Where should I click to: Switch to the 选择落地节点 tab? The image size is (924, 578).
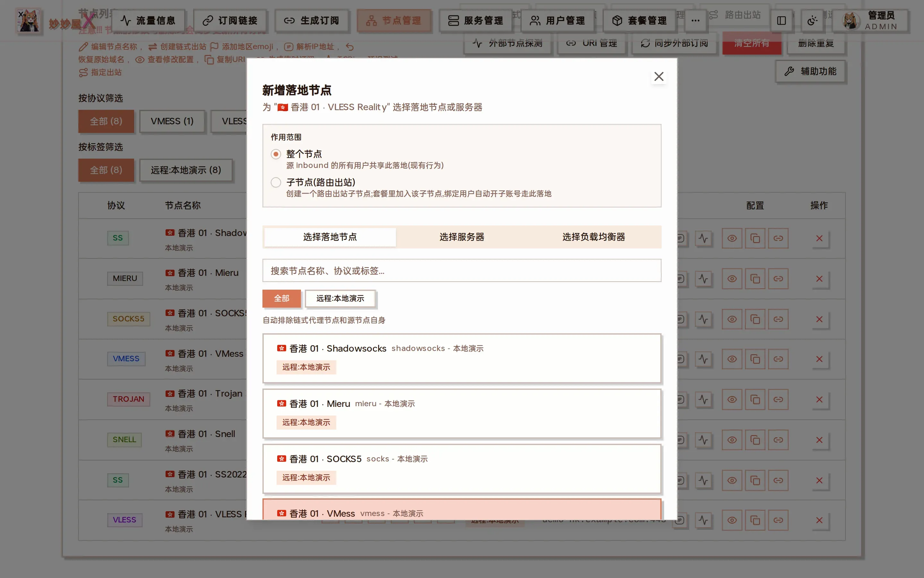(330, 237)
